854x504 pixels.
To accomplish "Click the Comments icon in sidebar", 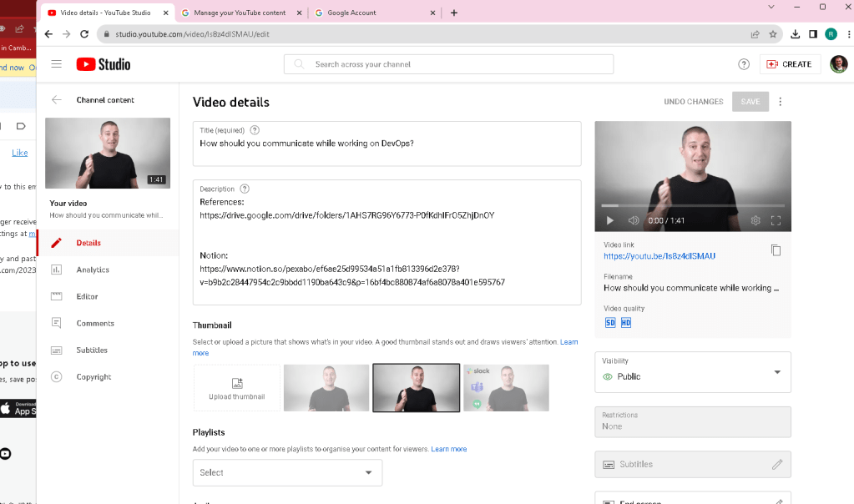I will point(56,323).
